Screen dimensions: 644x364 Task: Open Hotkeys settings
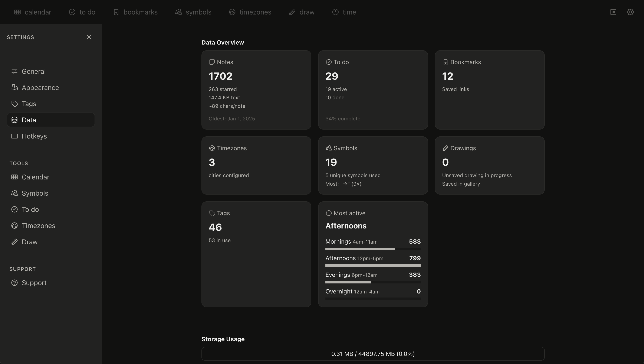click(51, 136)
